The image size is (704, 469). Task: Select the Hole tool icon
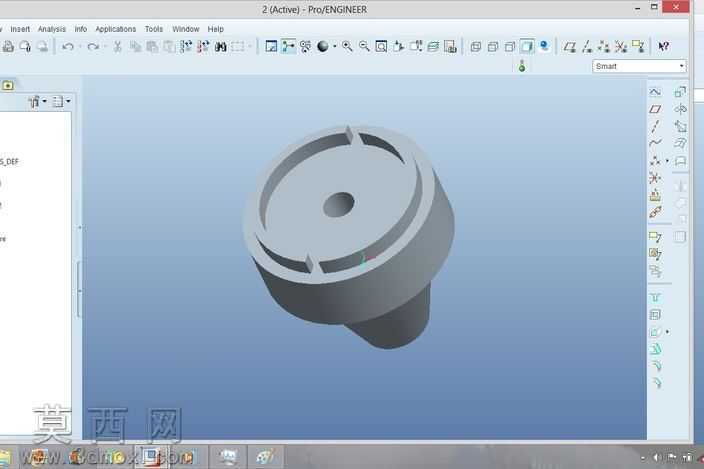tap(655, 298)
